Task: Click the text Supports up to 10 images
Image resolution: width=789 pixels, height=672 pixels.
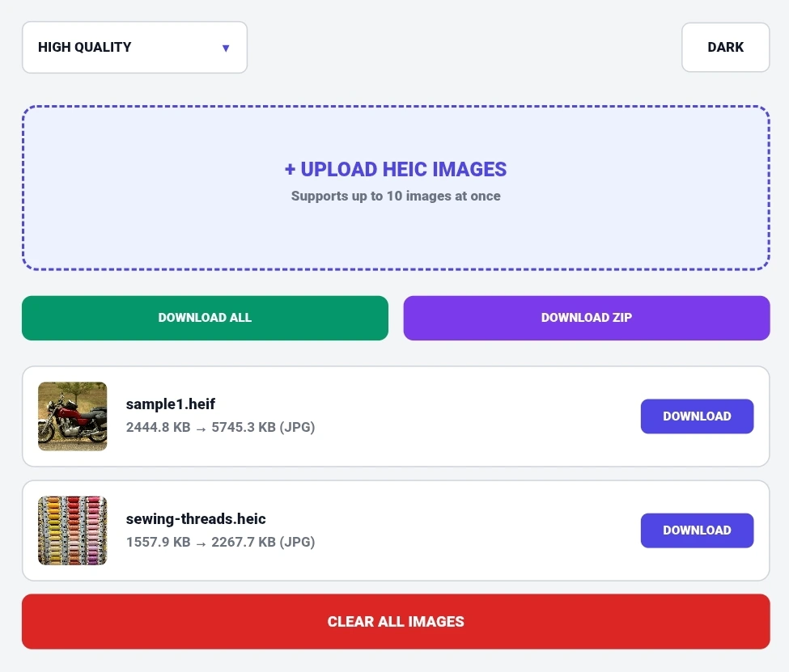Action: pos(396,197)
